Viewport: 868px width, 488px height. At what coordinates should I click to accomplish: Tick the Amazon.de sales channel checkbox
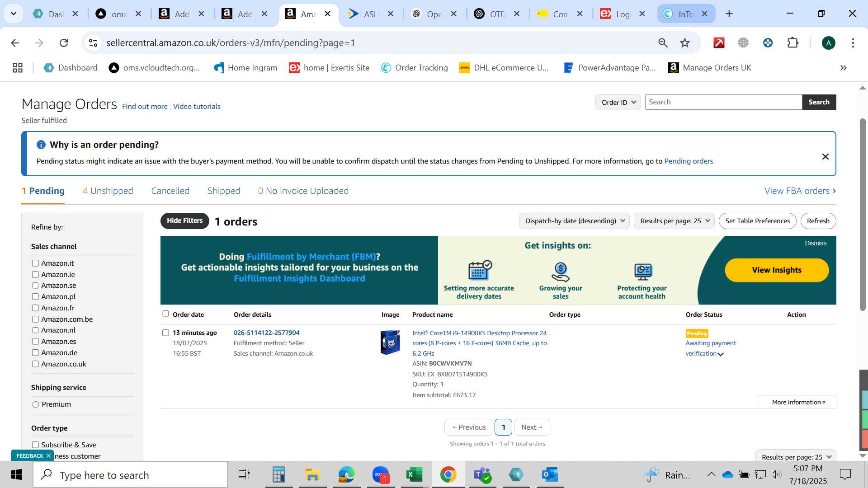[35, 352]
